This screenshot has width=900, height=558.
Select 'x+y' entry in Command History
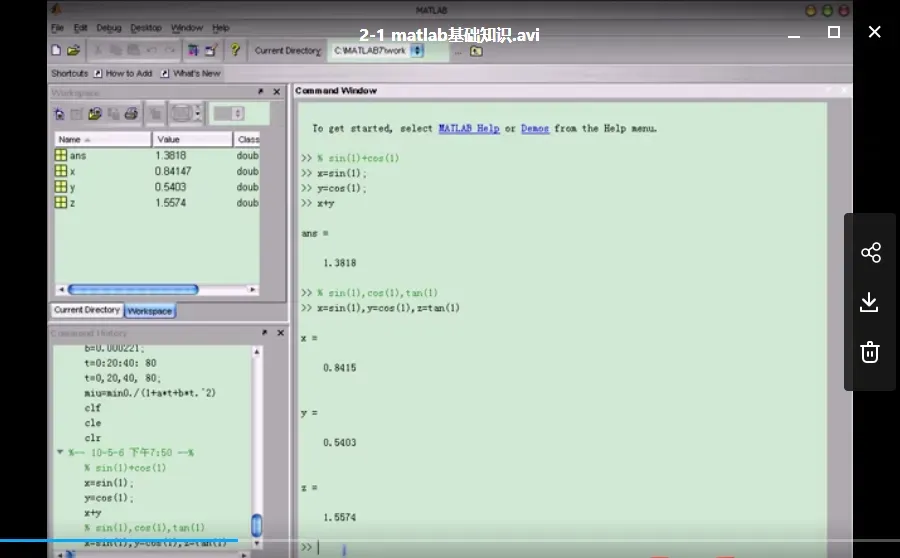pyautogui.click(x=92, y=513)
